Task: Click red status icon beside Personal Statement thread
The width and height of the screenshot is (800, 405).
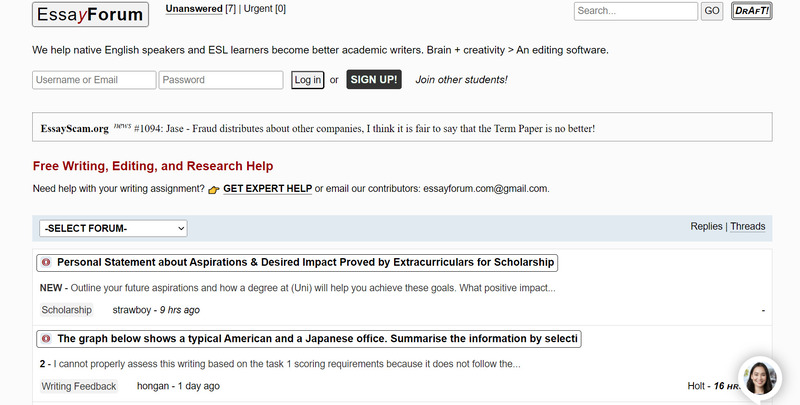Action: pos(46,262)
